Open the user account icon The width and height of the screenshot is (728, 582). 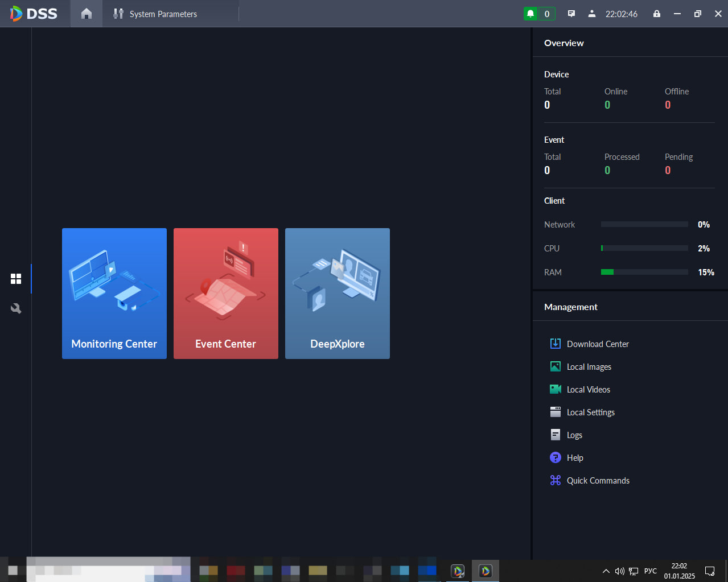[x=592, y=14]
